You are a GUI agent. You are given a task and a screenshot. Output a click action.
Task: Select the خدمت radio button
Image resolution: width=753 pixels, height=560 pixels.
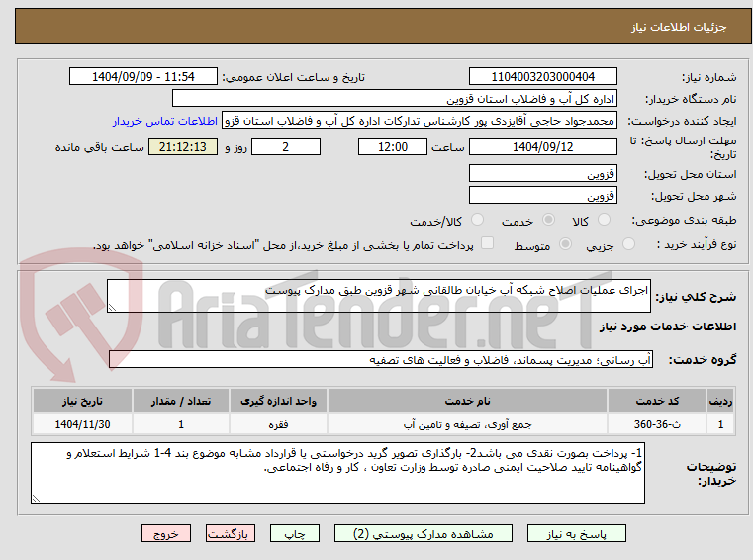[548, 220]
